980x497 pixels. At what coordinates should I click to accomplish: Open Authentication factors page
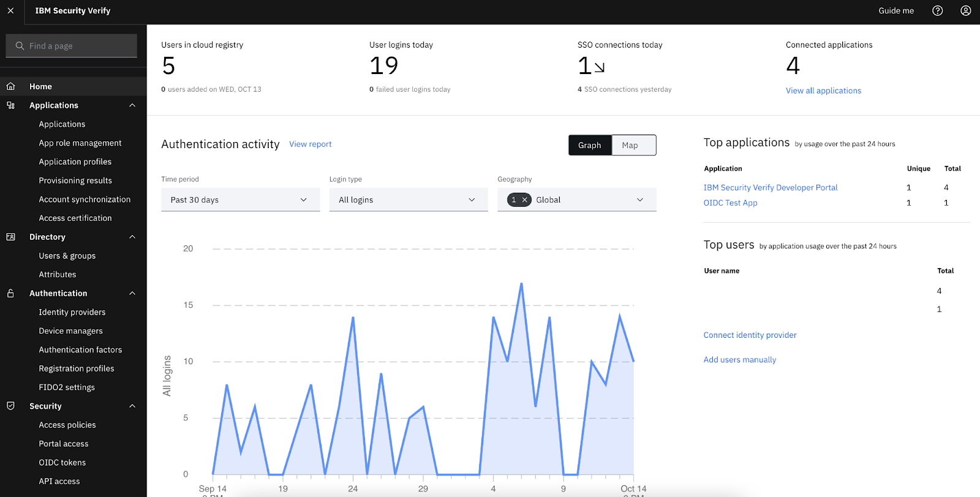tap(80, 350)
